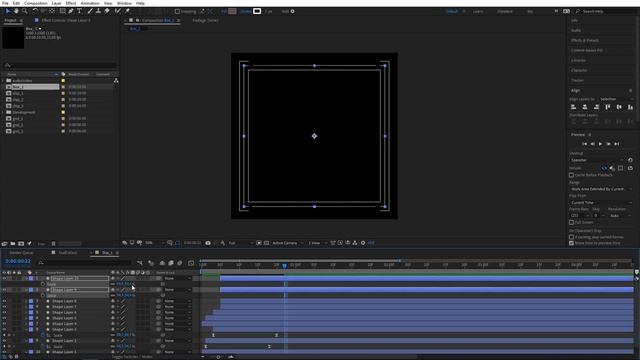Select the Selection arrow tool
The width and height of the screenshot is (640, 360).
[x=8, y=11]
